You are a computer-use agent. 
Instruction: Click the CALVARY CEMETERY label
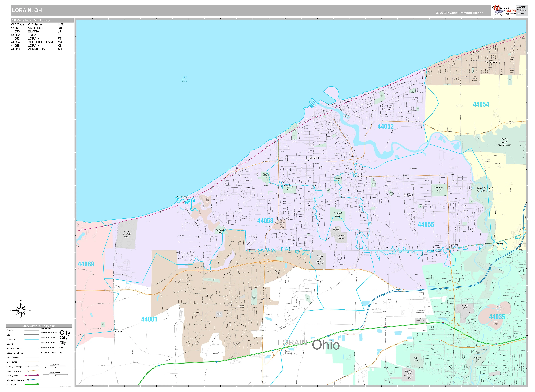click(x=342, y=237)
